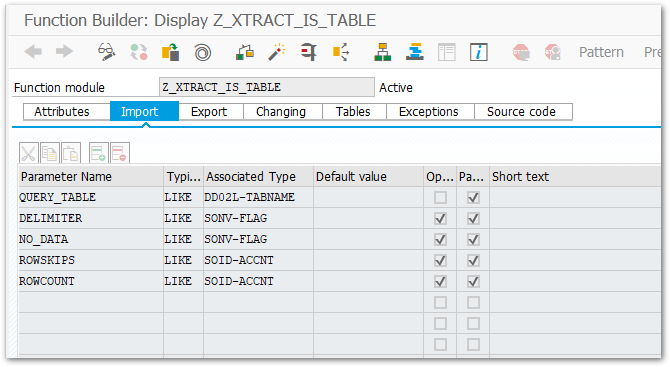Click the Cut scissors icon
Screen dimensions: 670x367
point(29,153)
